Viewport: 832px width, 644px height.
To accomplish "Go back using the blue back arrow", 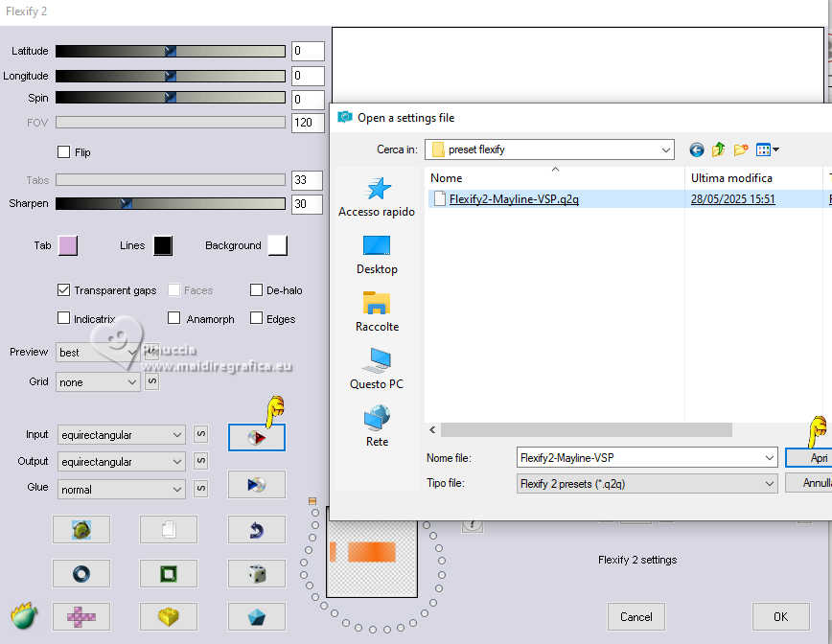I will (x=697, y=149).
